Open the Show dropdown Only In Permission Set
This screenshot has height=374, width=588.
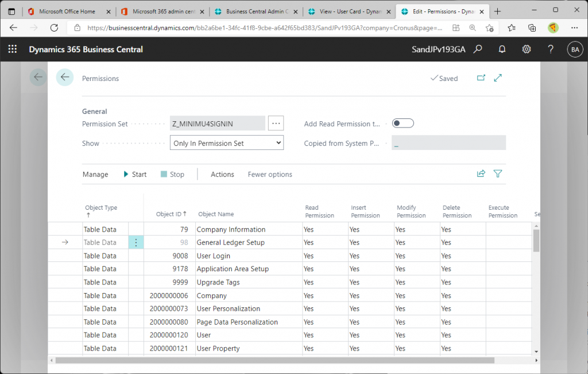226,143
